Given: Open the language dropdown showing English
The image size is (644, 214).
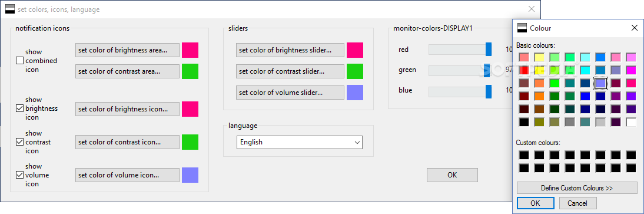Looking at the screenshot, I should pyautogui.click(x=300, y=143).
